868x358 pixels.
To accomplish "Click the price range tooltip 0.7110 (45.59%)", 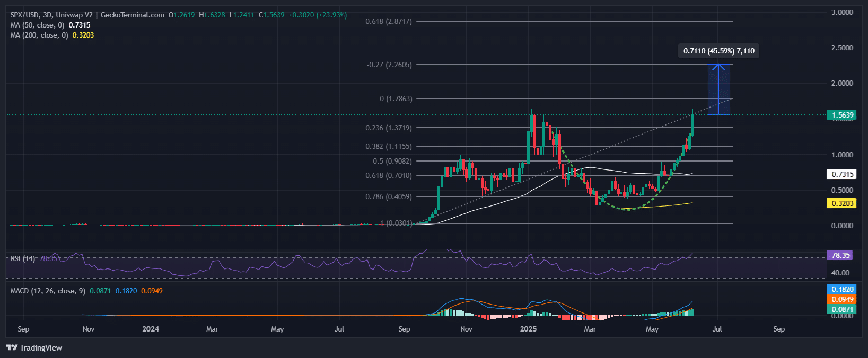I will coord(718,51).
